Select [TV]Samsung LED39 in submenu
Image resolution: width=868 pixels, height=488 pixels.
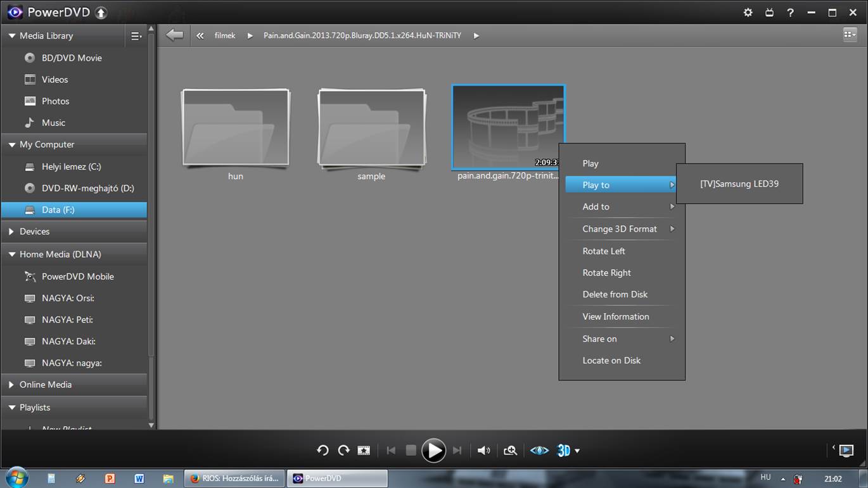click(x=739, y=184)
